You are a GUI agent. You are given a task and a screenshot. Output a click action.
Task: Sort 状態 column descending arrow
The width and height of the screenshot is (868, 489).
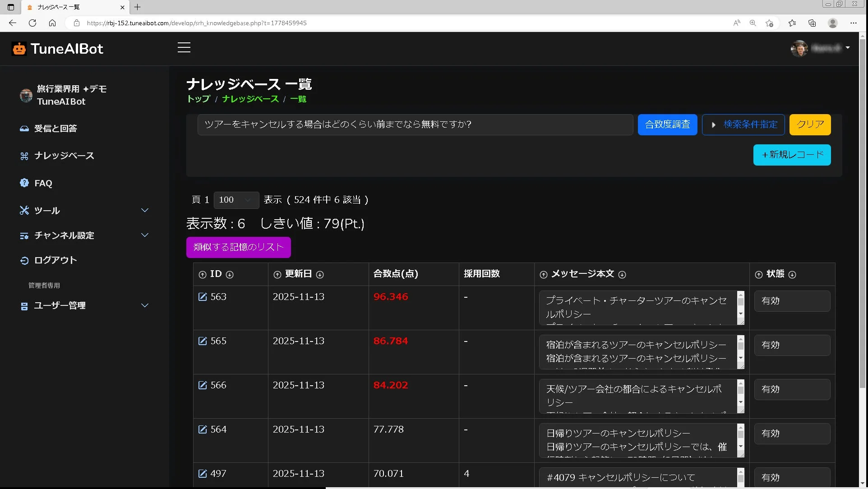792,275
